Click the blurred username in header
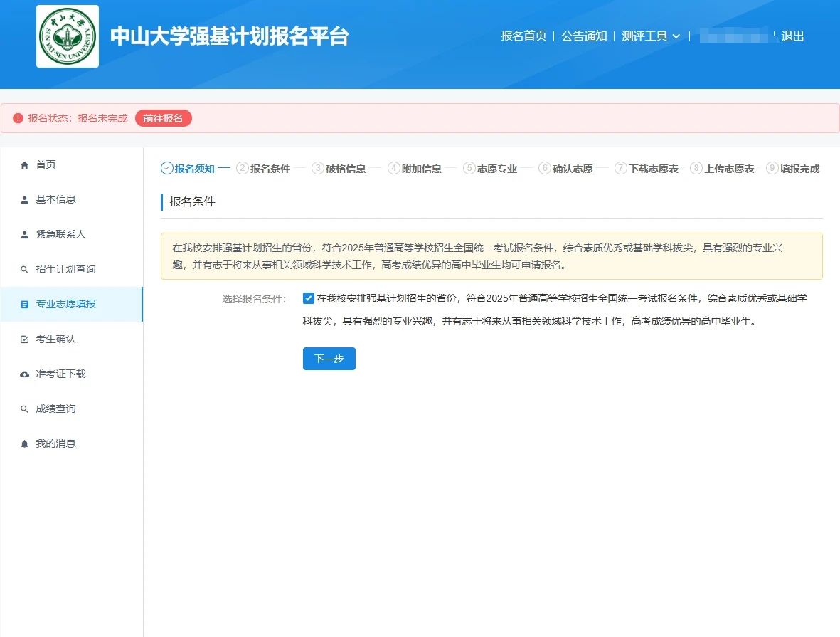The width and height of the screenshot is (840, 637). pos(735,36)
